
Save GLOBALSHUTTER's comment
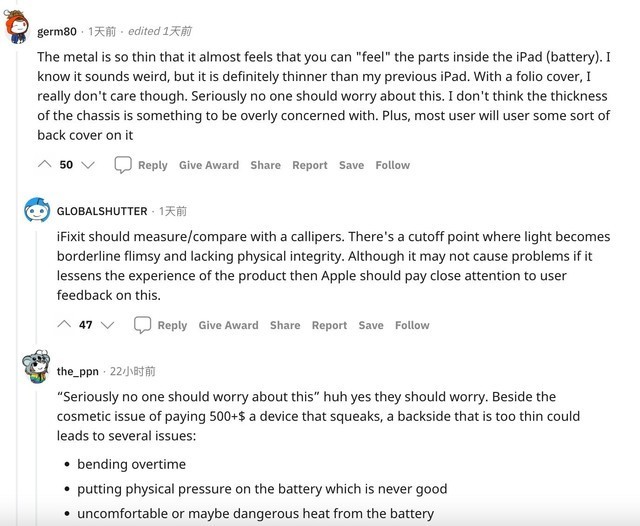(x=371, y=325)
